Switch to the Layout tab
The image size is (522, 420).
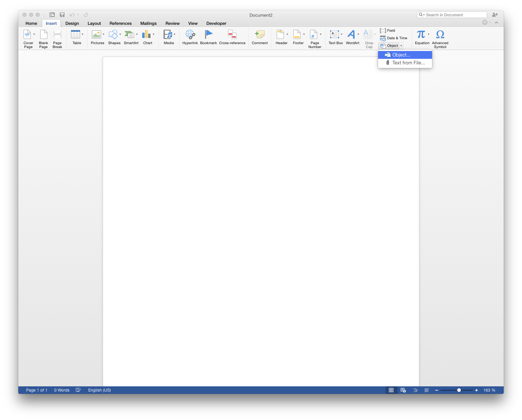(x=94, y=24)
